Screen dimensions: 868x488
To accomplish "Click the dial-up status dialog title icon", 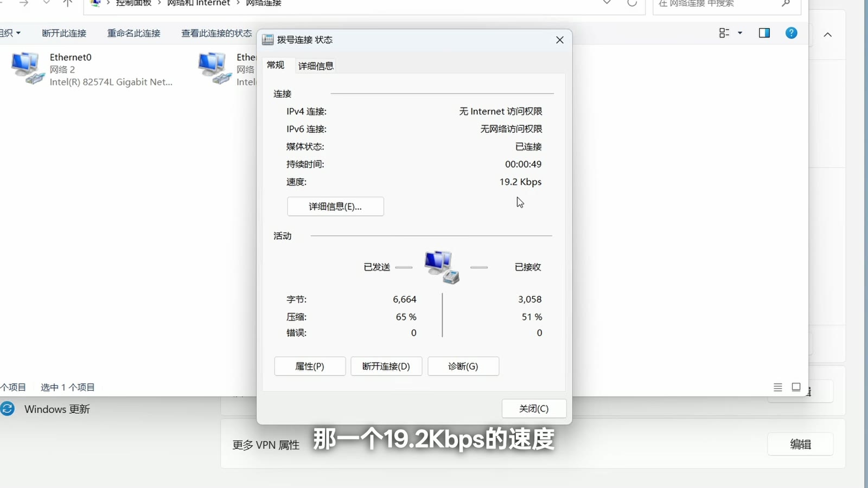I will [268, 40].
